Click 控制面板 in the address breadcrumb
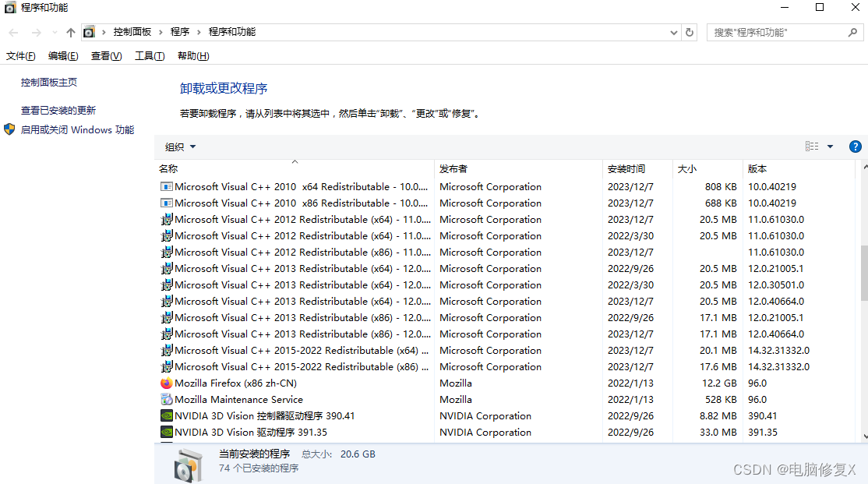 [x=132, y=32]
